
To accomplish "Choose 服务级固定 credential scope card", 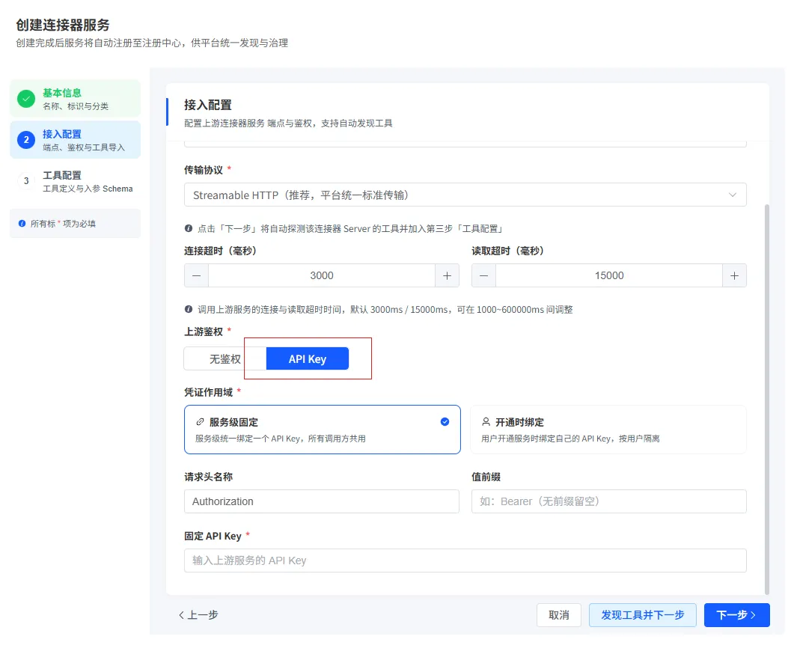I will [x=323, y=430].
